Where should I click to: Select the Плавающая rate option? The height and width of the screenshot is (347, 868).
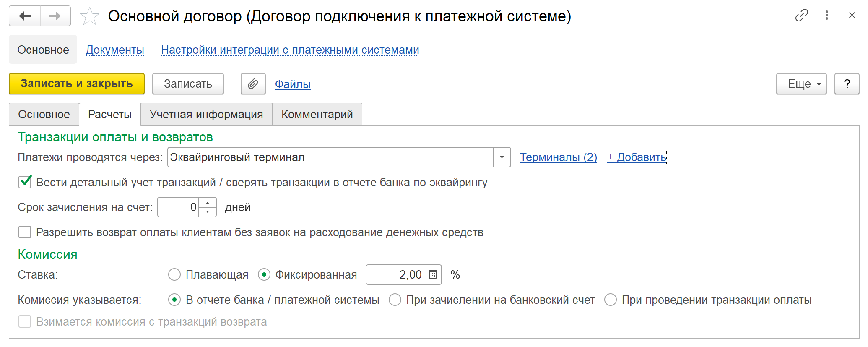[x=174, y=275]
